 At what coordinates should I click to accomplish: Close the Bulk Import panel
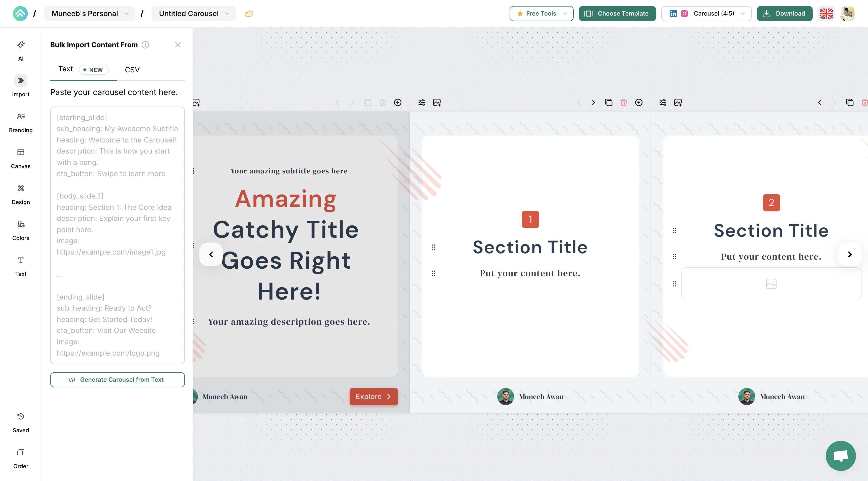click(x=178, y=45)
